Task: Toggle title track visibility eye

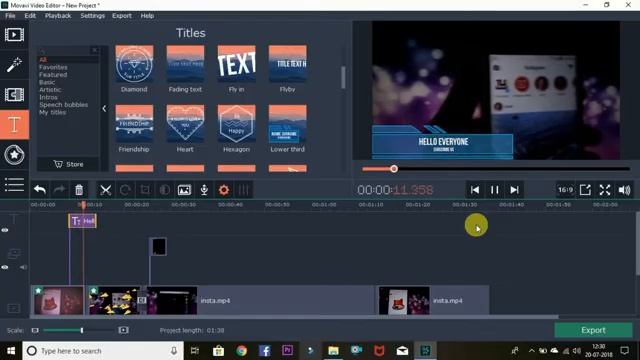Action: pos(5,230)
